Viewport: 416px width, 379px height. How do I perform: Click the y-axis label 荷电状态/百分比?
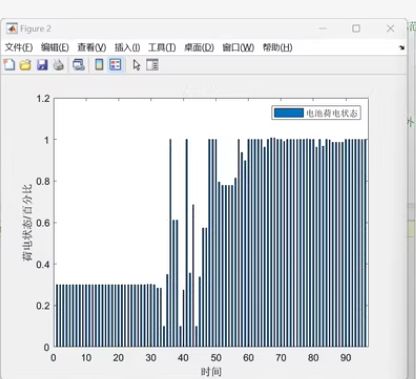[x=27, y=223]
